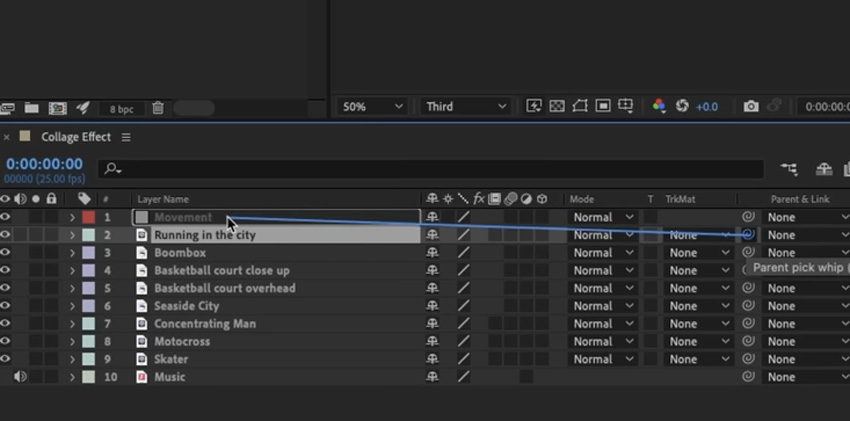Click the 8 bpc color depth button
Image resolution: width=850 pixels, height=421 pixels.
[x=121, y=109]
